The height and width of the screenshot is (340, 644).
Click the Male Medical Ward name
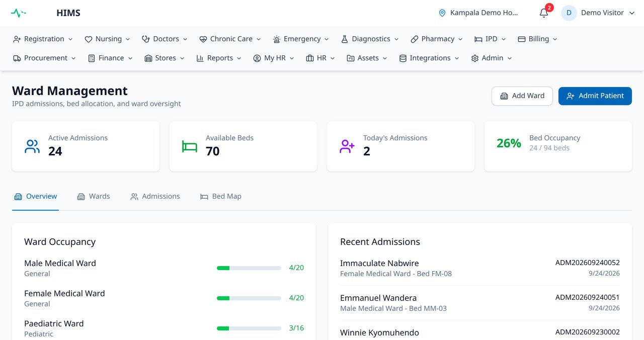(60, 263)
